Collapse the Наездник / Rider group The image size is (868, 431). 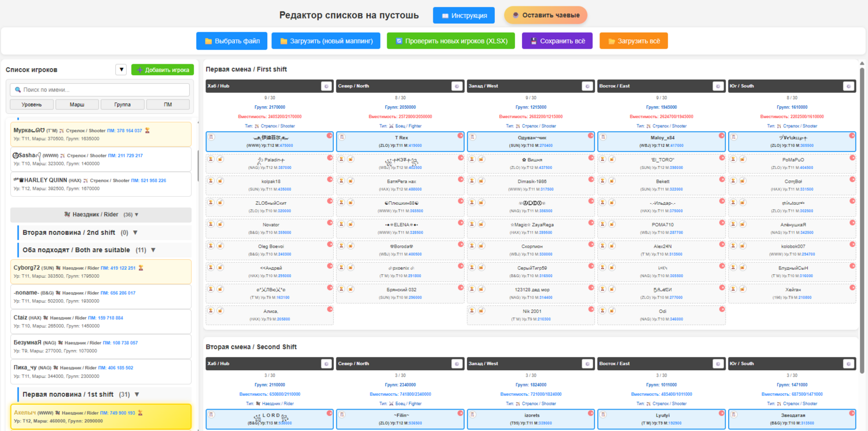pos(101,215)
